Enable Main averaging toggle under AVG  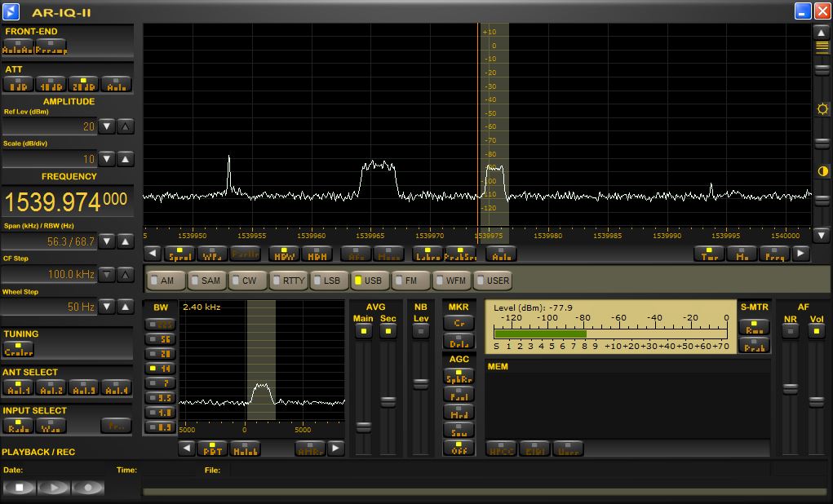pos(363,331)
